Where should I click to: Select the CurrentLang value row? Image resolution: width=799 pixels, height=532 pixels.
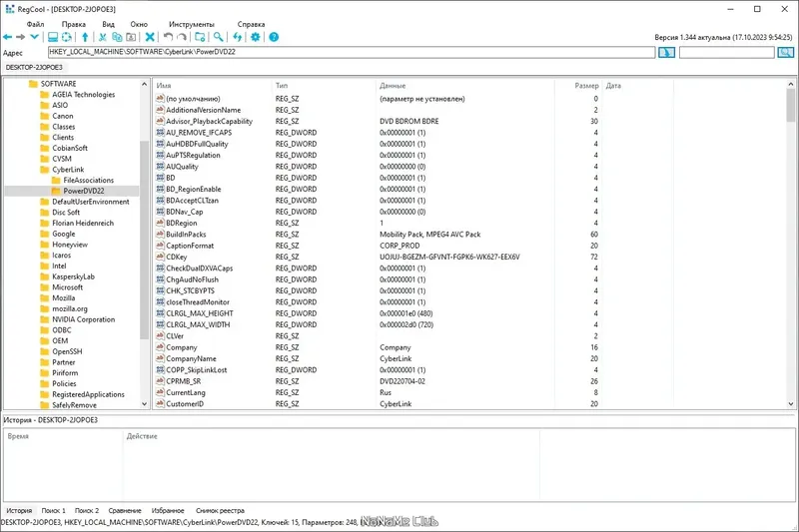pyautogui.click(x=378, y=392)
